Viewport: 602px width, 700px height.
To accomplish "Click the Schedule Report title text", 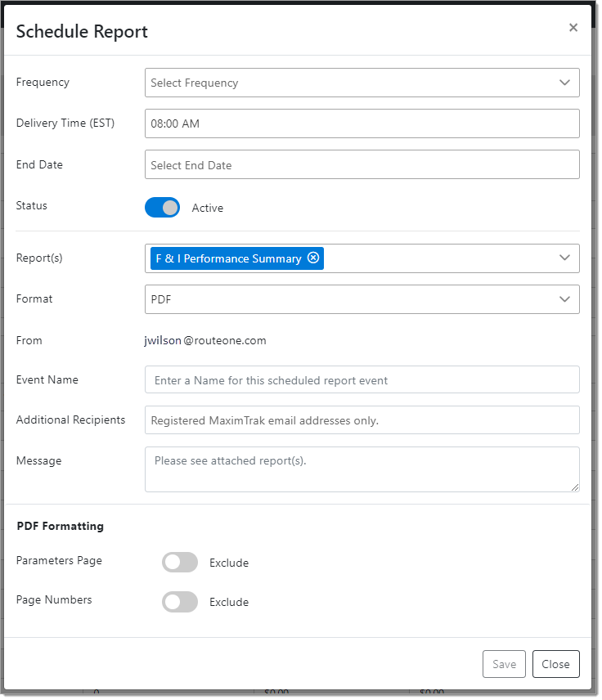I will [82, 32].
